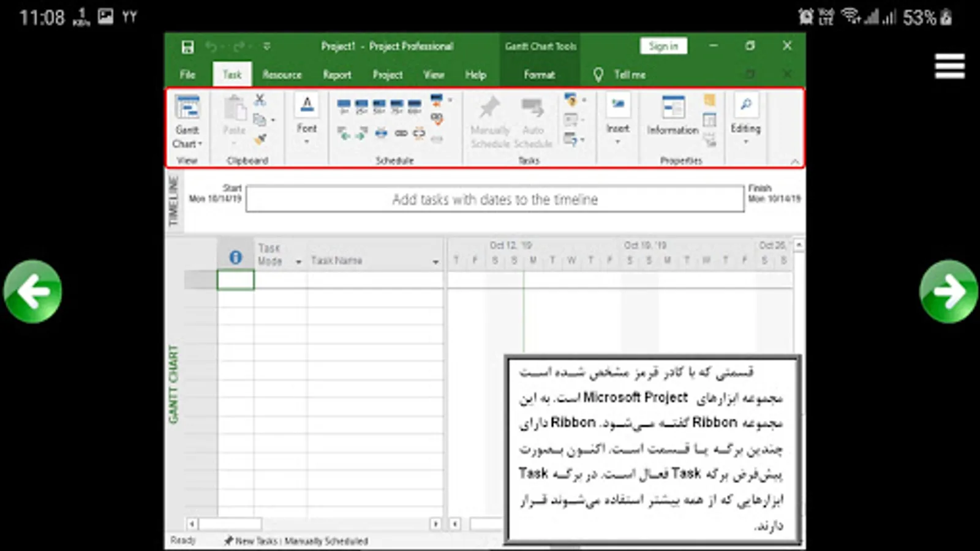The width and height of the screenshot is (980, 551).
Task: Click the Split Task icon
Action: point(381,133)
